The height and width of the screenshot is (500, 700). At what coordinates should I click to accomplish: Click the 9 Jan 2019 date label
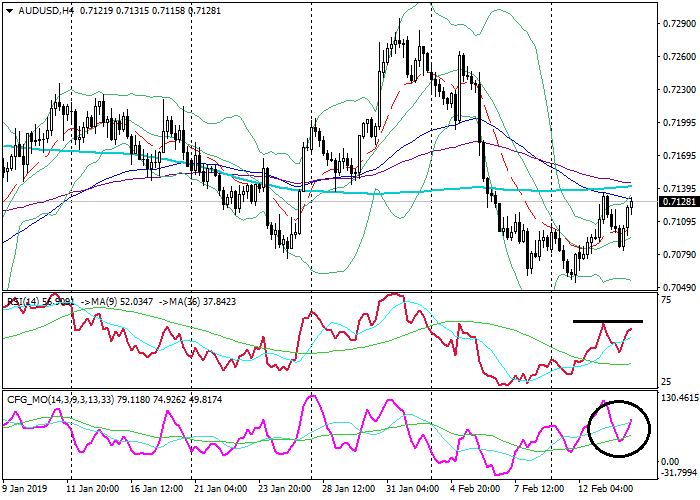coord(26,491)
